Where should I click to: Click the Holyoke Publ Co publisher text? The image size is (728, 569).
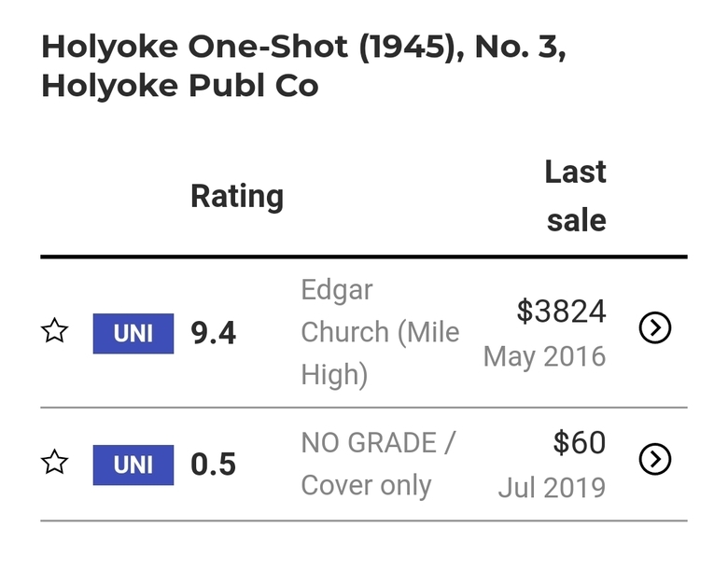click(x=180, y=86)
